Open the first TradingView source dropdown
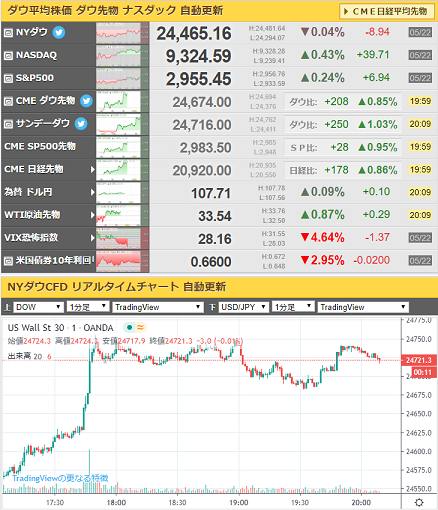438x510 pixels. point(157,307)
